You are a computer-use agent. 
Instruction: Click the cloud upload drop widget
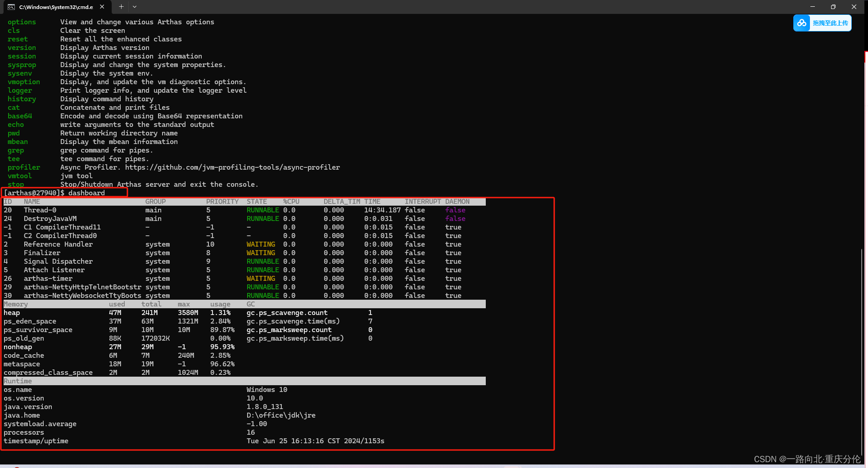[x=822, y=23]
